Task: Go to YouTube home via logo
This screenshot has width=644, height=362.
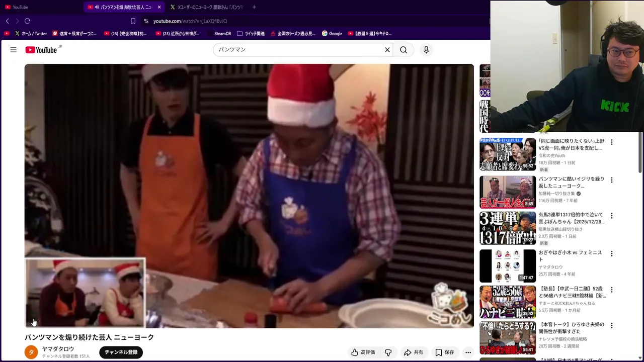Action: 41,50
